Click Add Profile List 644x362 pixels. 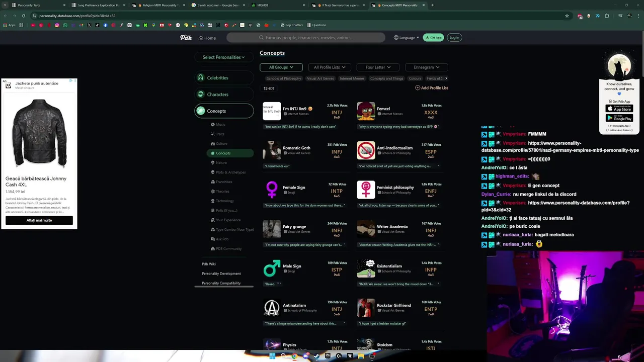(432, 88)
